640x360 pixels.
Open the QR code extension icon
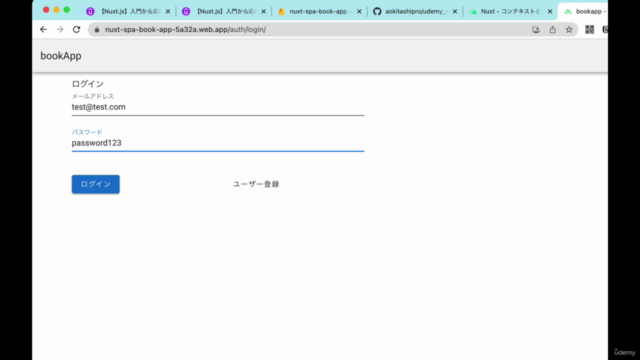click(x=589, y=29)
